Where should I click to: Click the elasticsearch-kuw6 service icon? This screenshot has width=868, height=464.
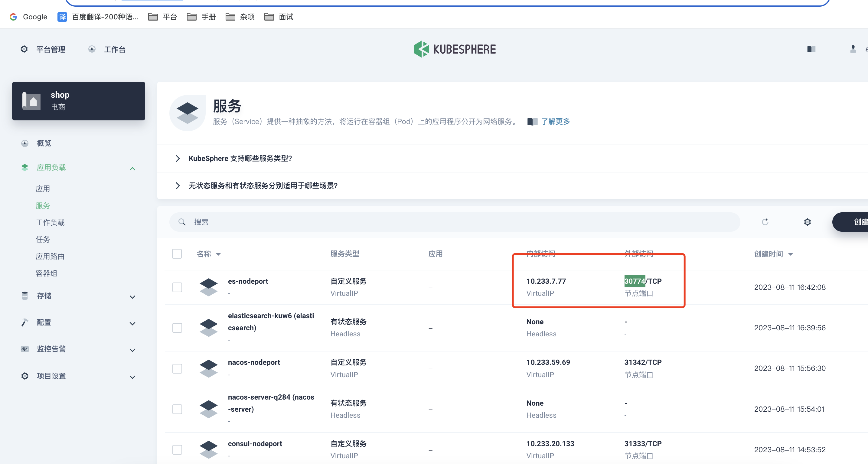pos(209,328)
